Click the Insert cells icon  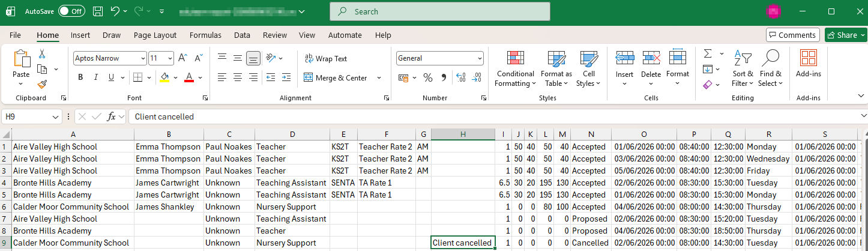(624, 58)
